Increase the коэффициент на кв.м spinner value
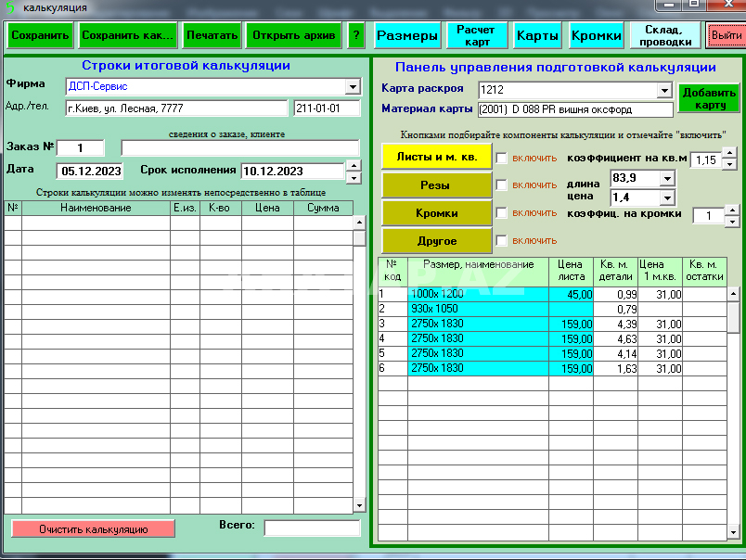Screen dimensions: 746x560 click(731, 155)
